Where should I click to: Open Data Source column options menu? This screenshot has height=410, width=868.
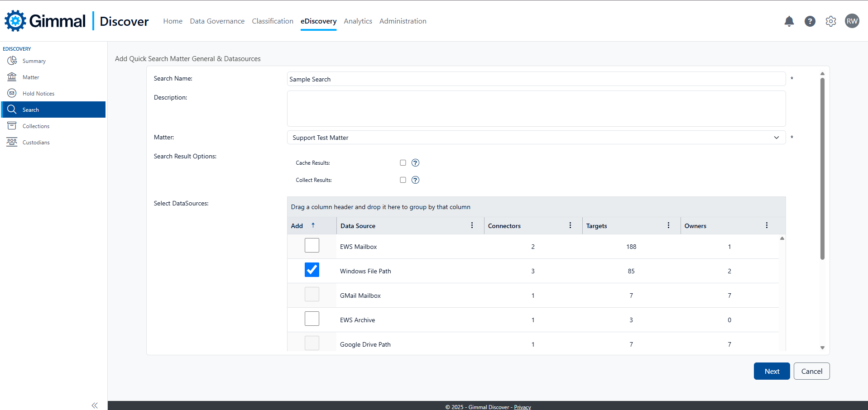[x=472, y=225]
